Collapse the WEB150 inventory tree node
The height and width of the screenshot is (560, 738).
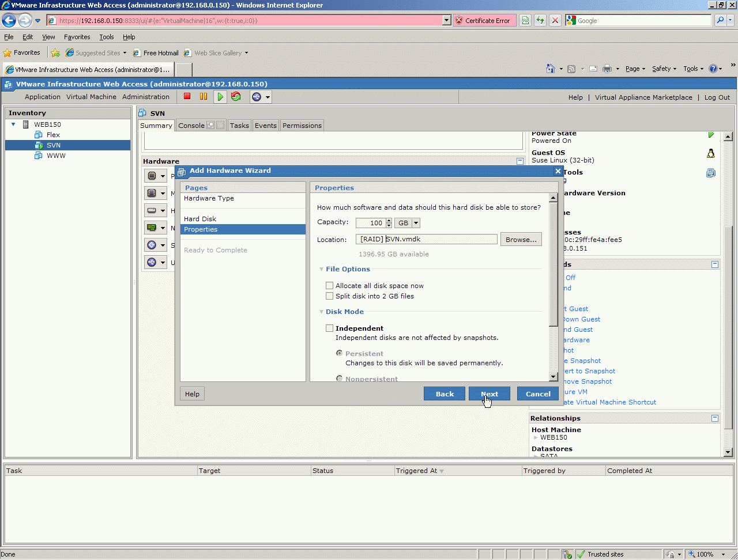click(13, 124)
